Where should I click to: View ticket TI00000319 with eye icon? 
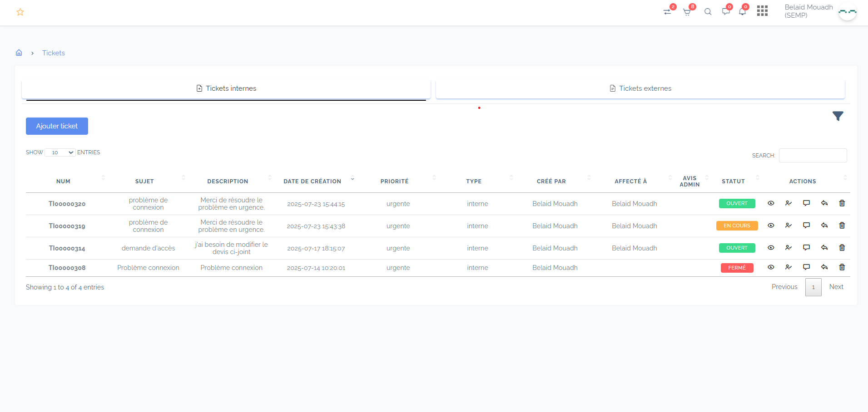(771, 226)
